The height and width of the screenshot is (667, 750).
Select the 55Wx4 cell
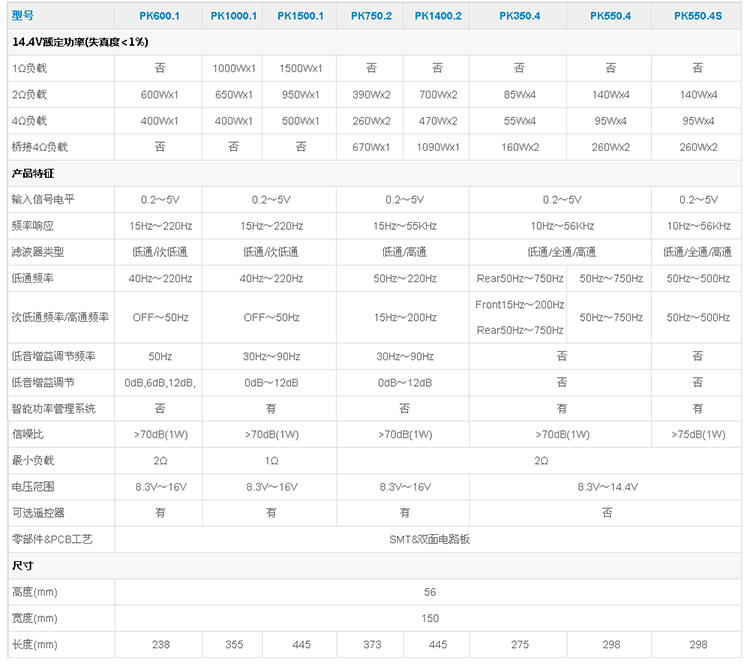pyautogui.click(x=519, y=121)
